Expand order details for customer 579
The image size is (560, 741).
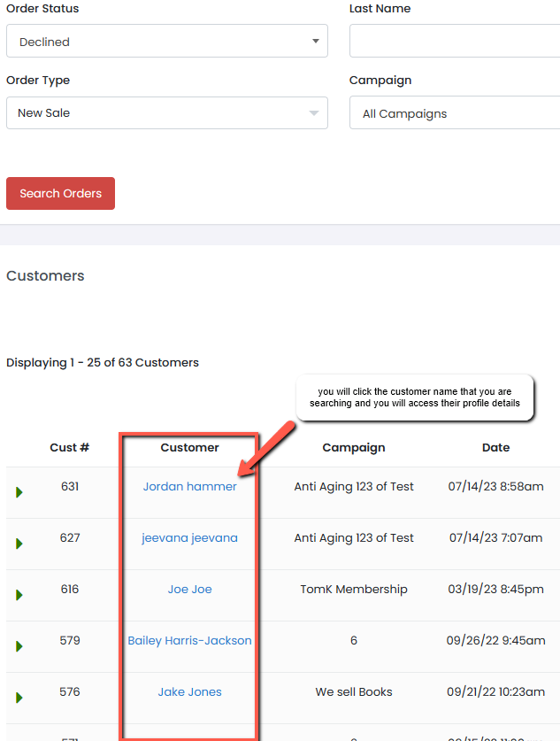click(x=19, y=646)
